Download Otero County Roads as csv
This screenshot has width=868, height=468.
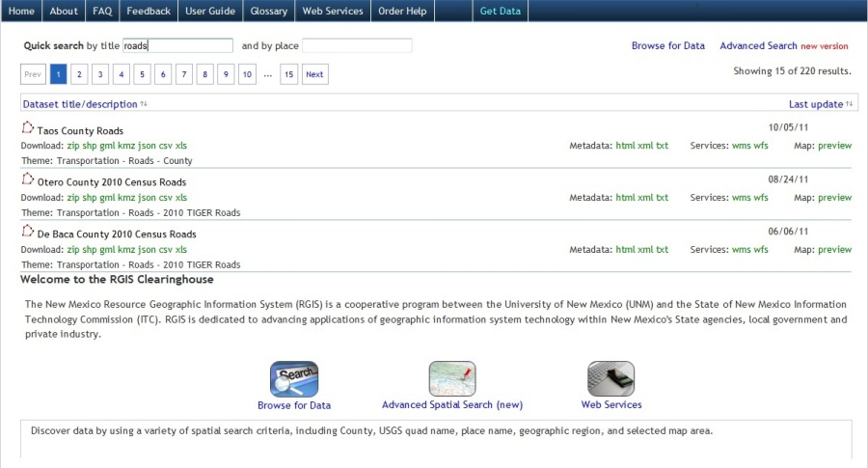point(166,198)
